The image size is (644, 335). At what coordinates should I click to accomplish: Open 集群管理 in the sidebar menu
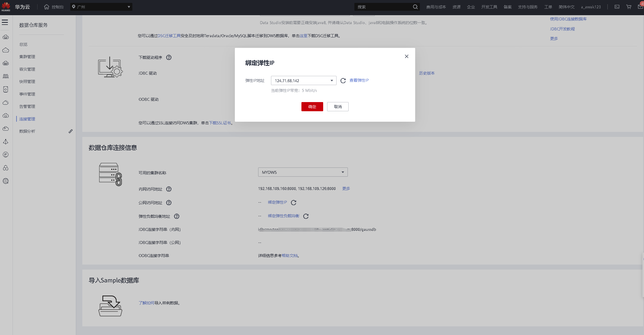(27, 57)
